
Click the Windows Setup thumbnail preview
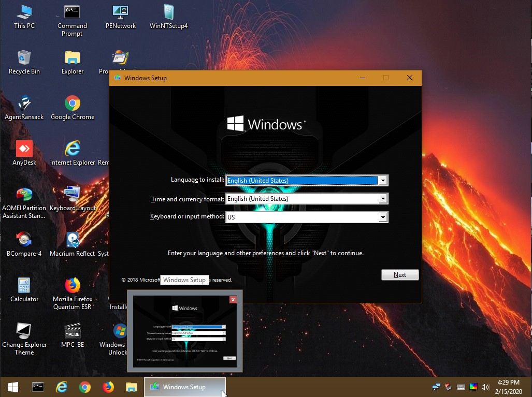tap(184, 331)
